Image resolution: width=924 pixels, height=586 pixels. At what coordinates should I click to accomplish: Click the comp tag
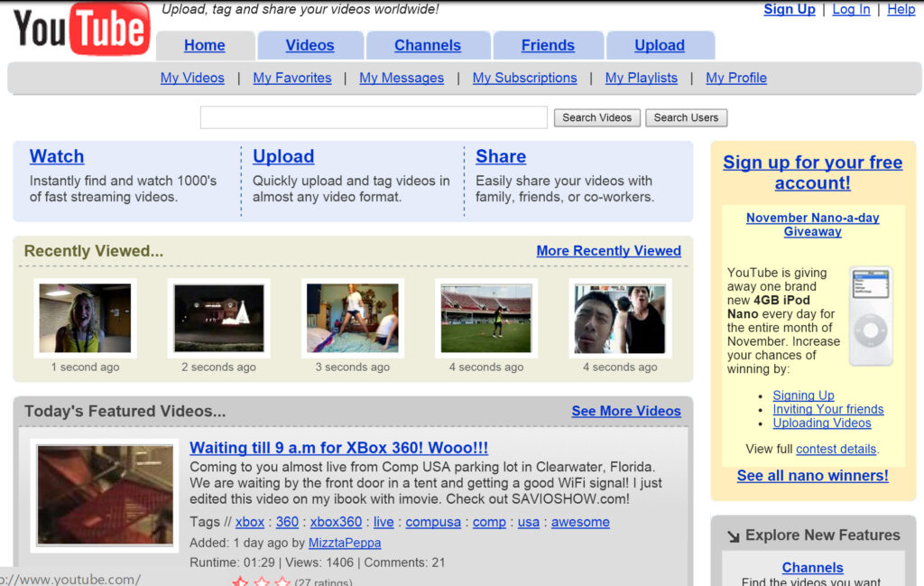coord(489,522)
